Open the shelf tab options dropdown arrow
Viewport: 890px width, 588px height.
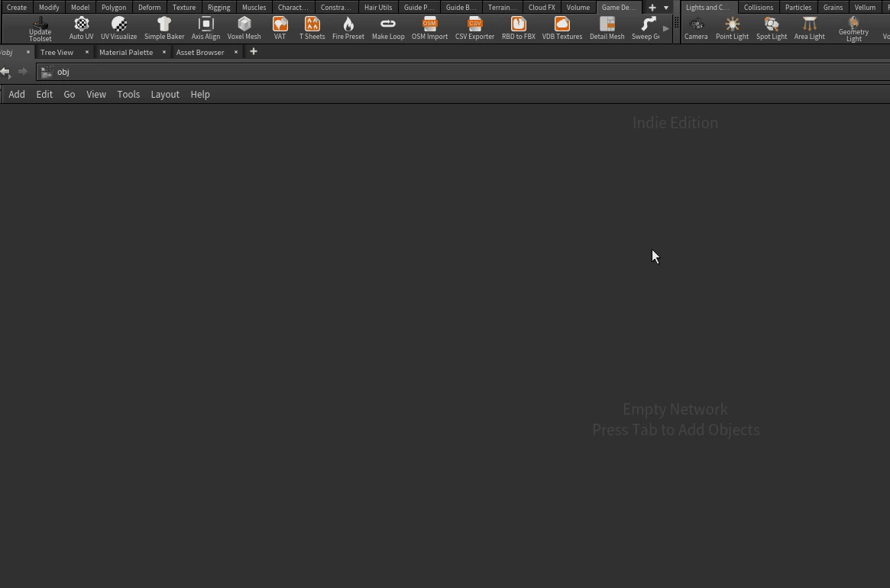click(666, 8)
